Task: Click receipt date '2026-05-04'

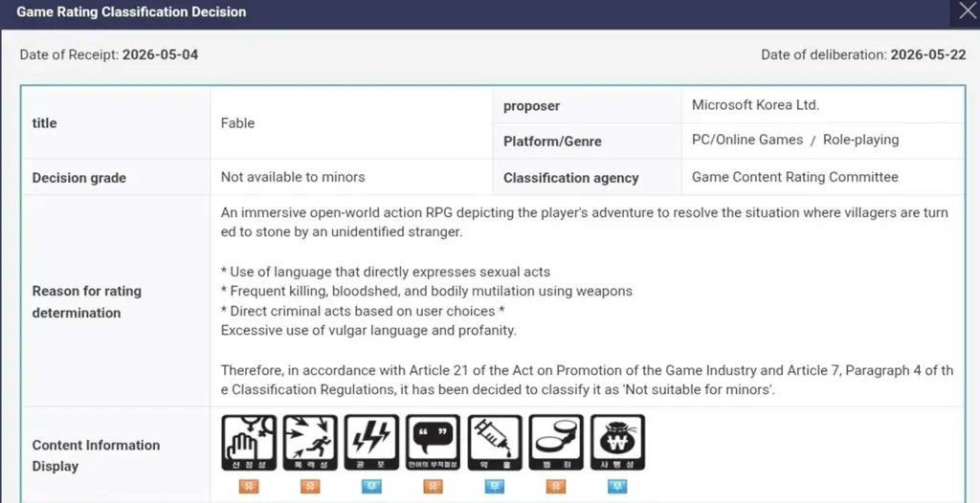Action: [160, 55]
